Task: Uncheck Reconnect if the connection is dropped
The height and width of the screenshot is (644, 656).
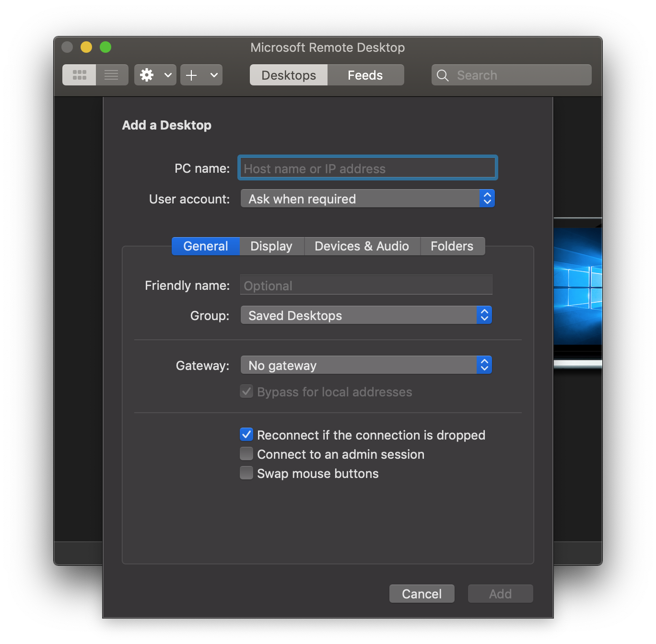Action: pyautogui.click(x=246, y=435)
